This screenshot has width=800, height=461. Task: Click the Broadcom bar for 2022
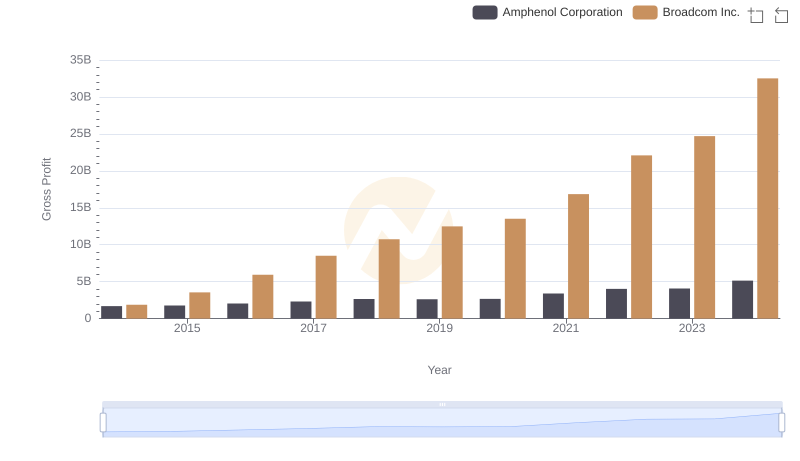(x=641, y=237)
